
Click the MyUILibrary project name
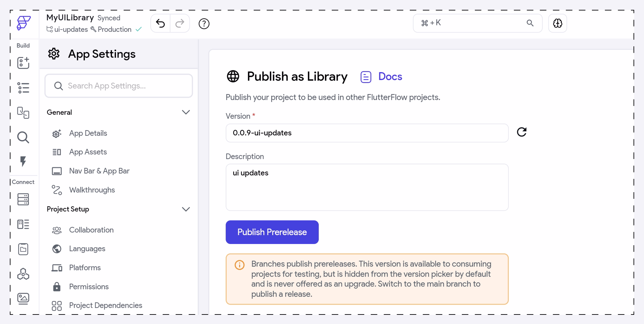pyautogui.click(x=70, y=18)
